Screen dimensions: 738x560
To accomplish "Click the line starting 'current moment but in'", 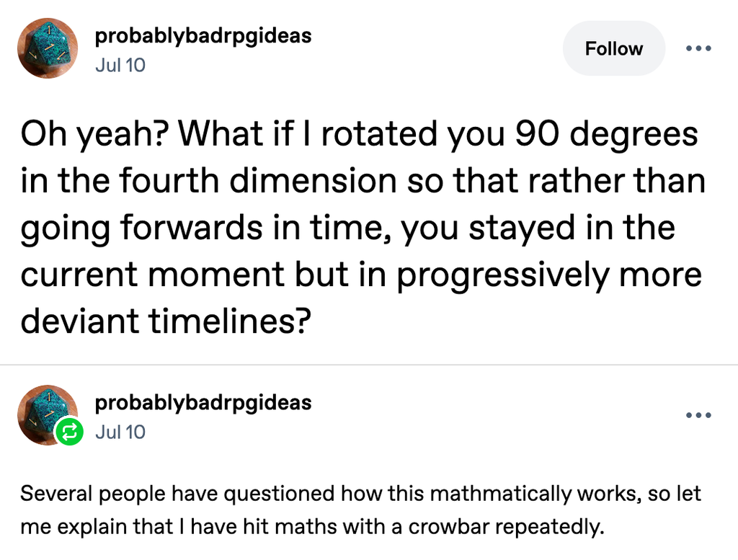I will tap(361, 275).
